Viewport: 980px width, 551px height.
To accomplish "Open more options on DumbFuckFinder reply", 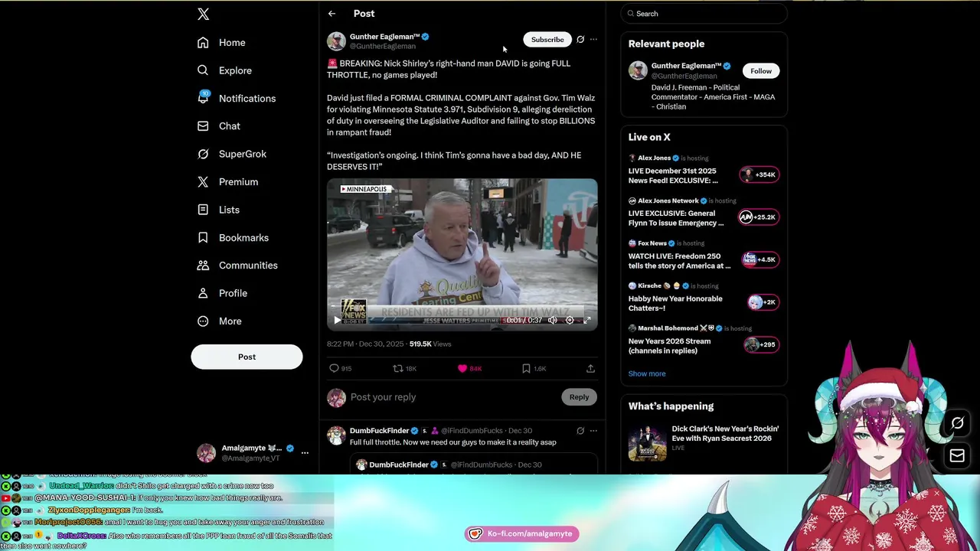I will coord(593,431).
